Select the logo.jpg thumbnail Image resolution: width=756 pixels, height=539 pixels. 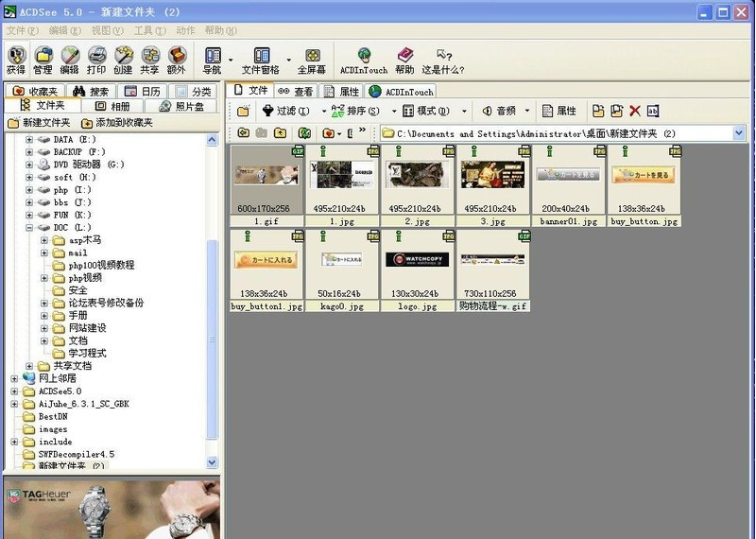pyautogui.click(x=417, y=265)
